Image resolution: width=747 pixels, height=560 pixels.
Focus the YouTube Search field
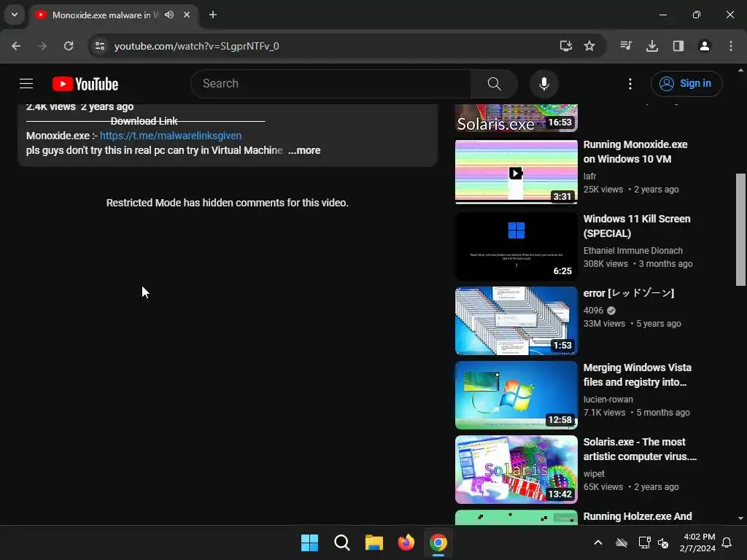click(x=331, y=84)
